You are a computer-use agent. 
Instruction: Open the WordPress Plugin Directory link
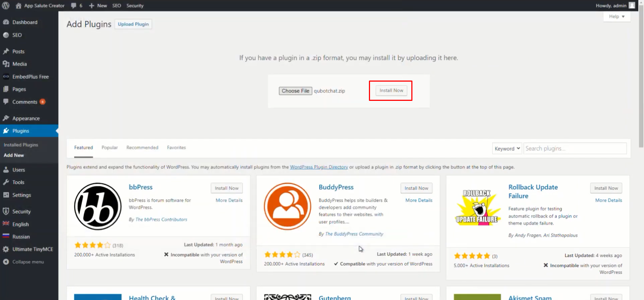(319, 167)
